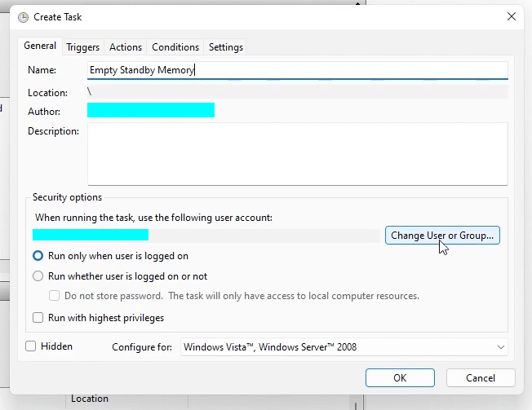This screenshot has width=532, height=410.
Task: Select the Settings tab
Action: click(x=226, y=47)
